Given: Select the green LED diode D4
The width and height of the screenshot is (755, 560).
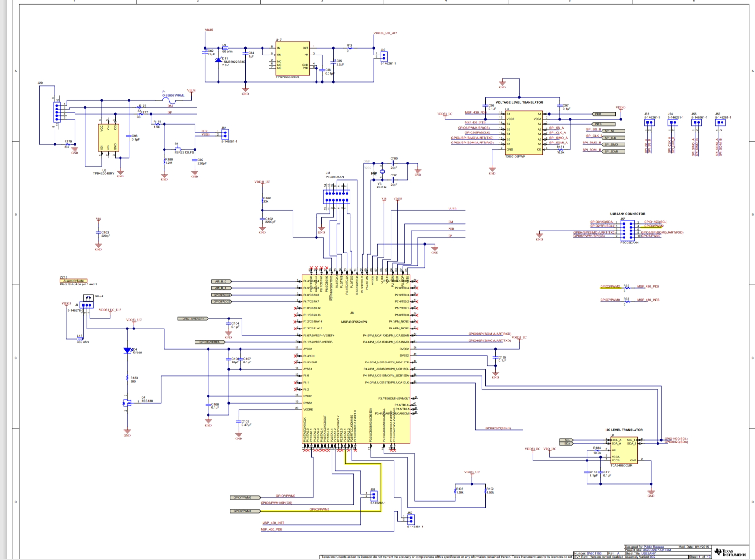Looking at the screenshot, I should (x=127, y=351).
